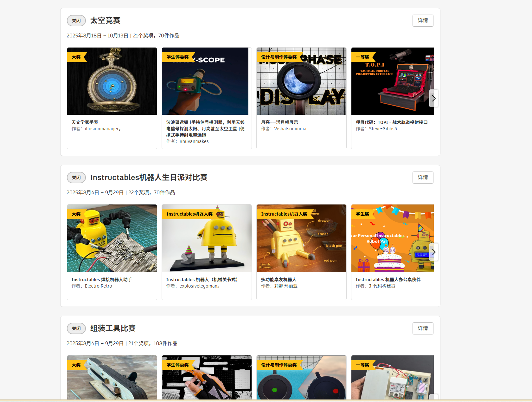View Bhuvanmakes author page
The image size is (532, 402).
[194, 141]
